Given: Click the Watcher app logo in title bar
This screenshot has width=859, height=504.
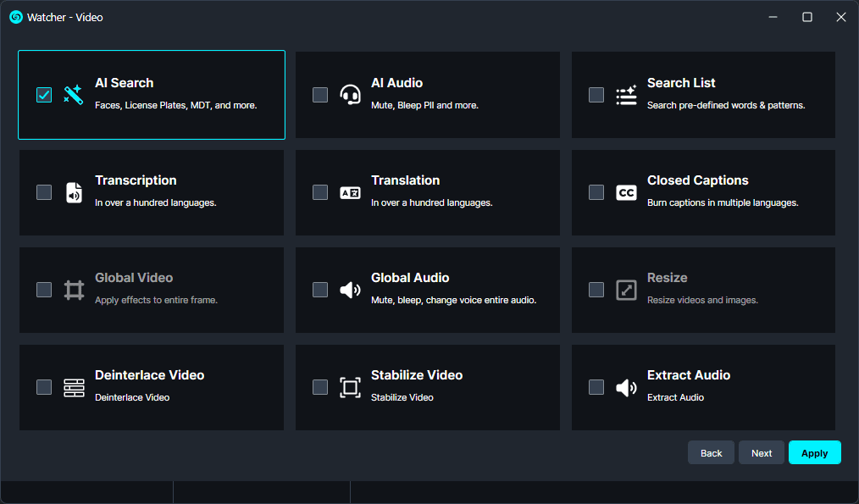Looking at the screenshot, I should pyautogui.click(x=15, y=17).
